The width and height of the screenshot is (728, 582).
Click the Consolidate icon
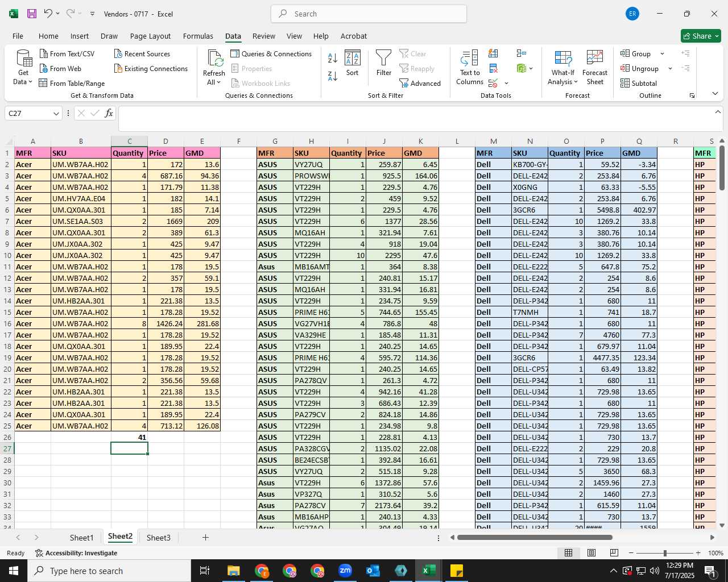(522, 53)
